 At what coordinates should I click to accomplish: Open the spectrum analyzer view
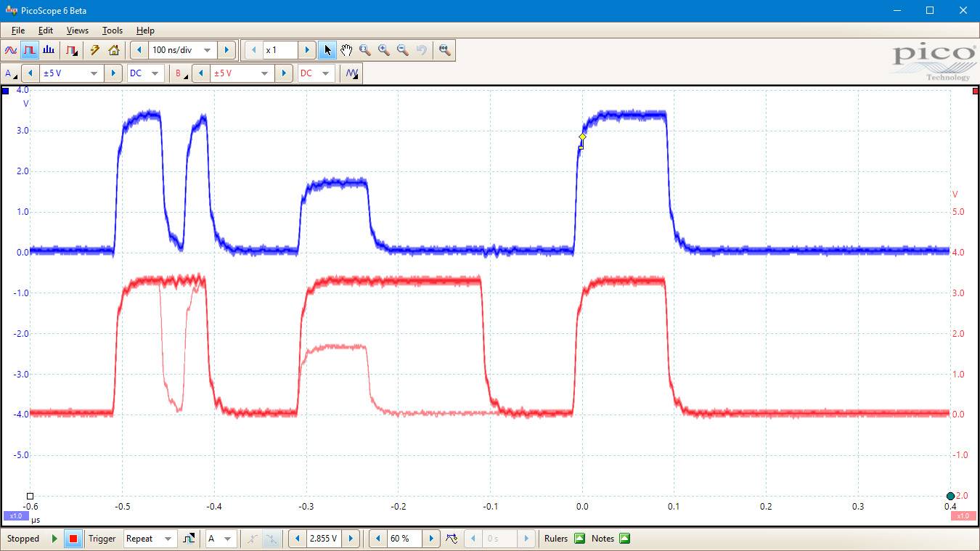(48, 50)
